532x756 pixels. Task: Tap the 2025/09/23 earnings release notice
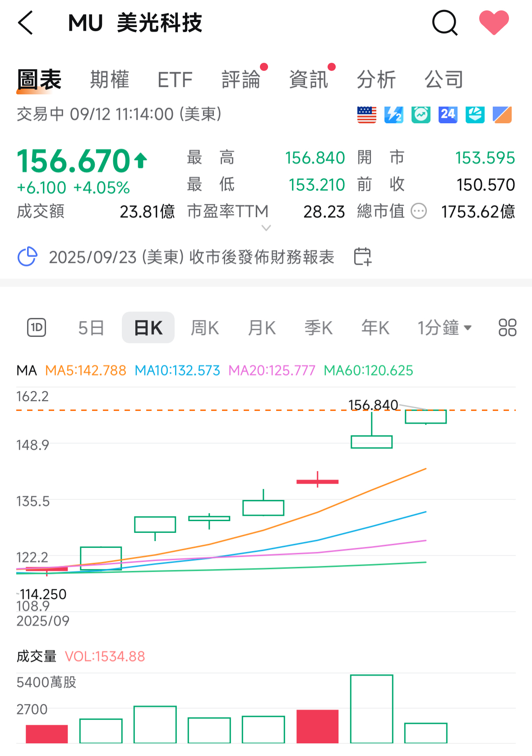(x=192, y=257)
